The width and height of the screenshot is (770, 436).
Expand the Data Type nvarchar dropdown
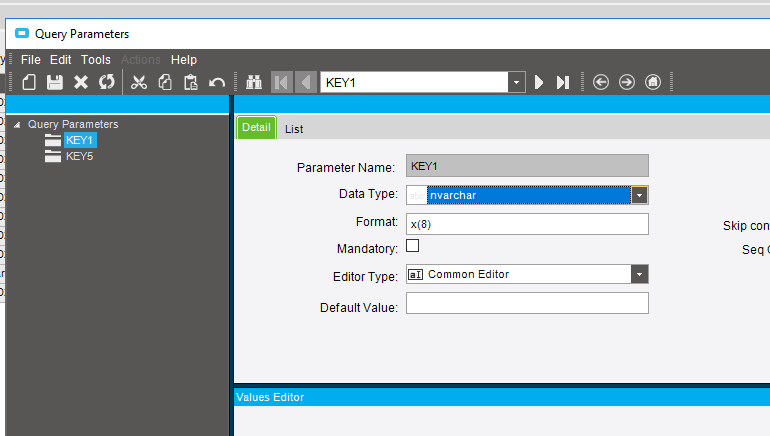[x=639, y=195]
